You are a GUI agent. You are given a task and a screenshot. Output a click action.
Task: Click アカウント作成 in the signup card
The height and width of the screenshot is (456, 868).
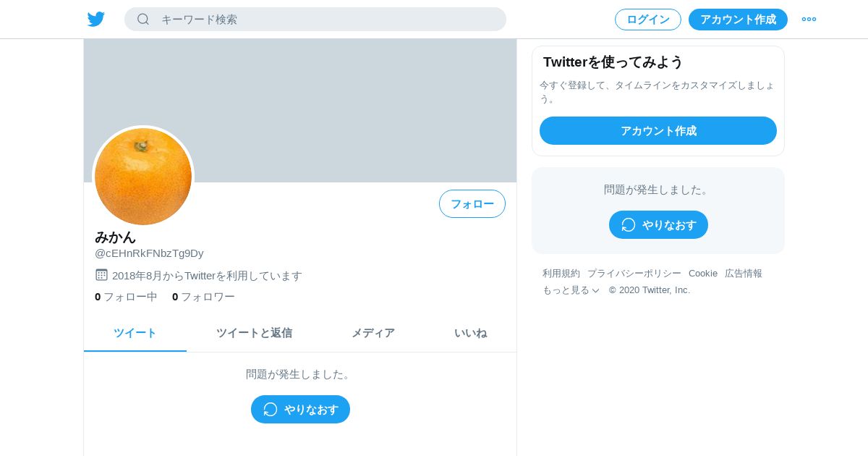click(658, 130)
